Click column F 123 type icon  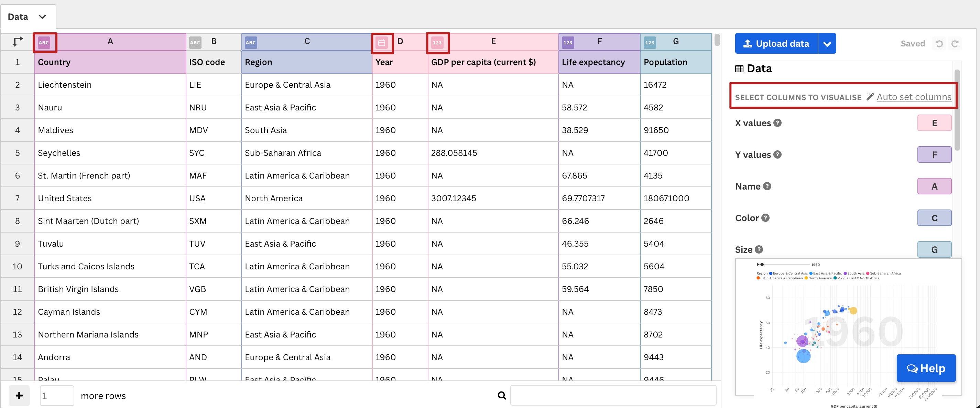pos(568,42)
